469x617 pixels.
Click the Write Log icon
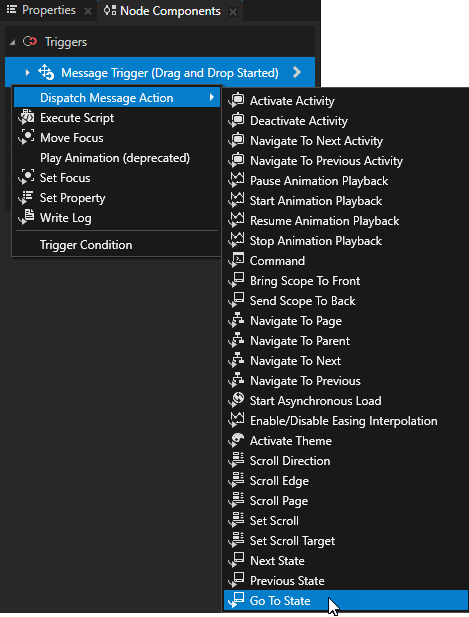(26, 218)
